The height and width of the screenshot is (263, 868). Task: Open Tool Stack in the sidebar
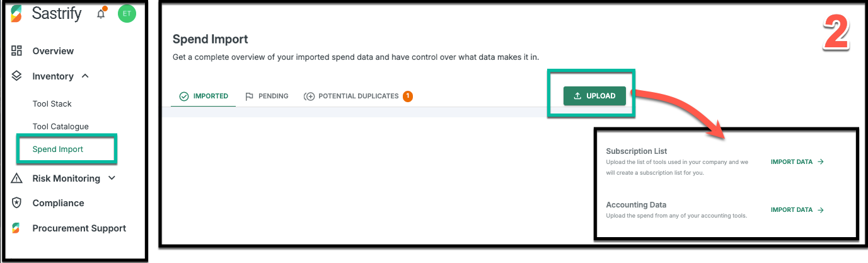pos(52,104)
